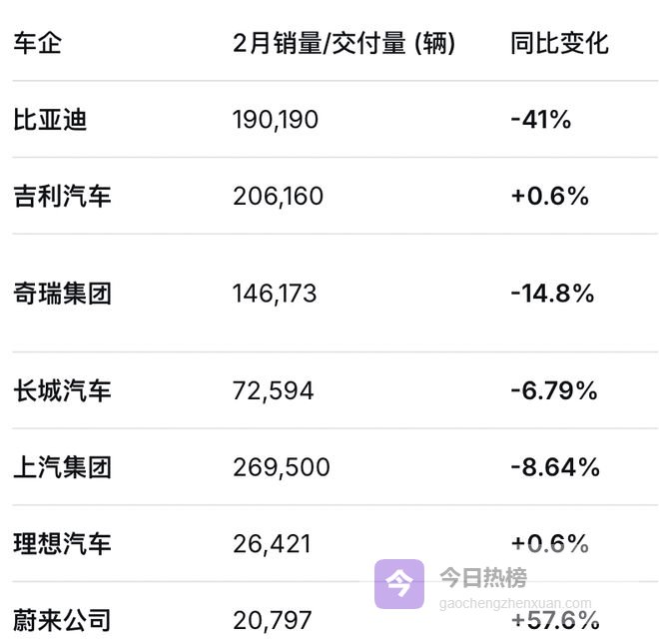659x644 pixels.
Task: Click the -6.79% change value
Action: coord(554,390)
